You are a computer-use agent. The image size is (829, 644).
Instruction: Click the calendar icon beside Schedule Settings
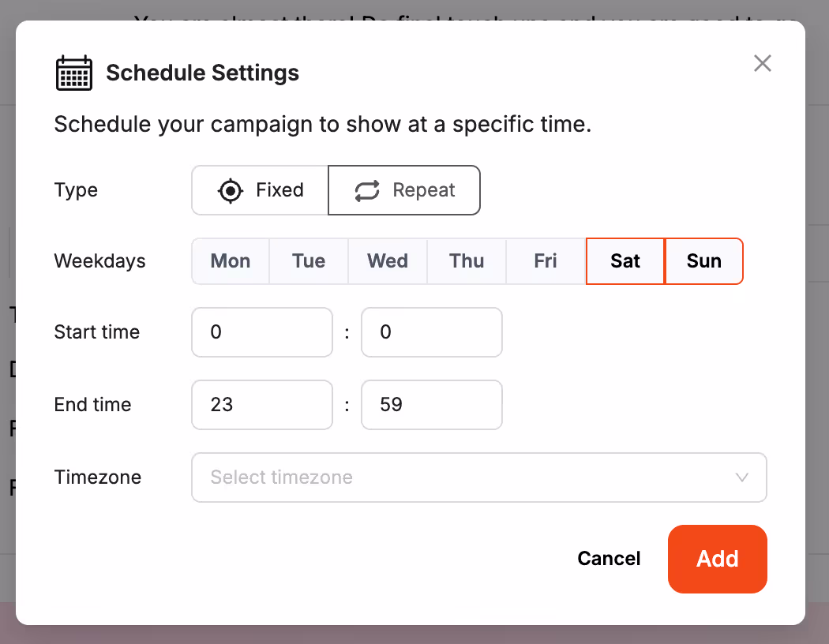pos(74,73)
